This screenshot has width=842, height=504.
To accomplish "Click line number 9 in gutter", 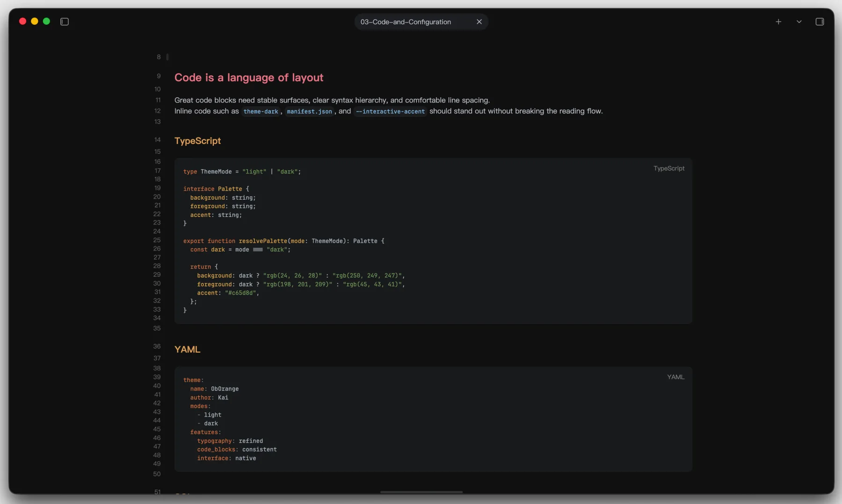I will point(159,76).
